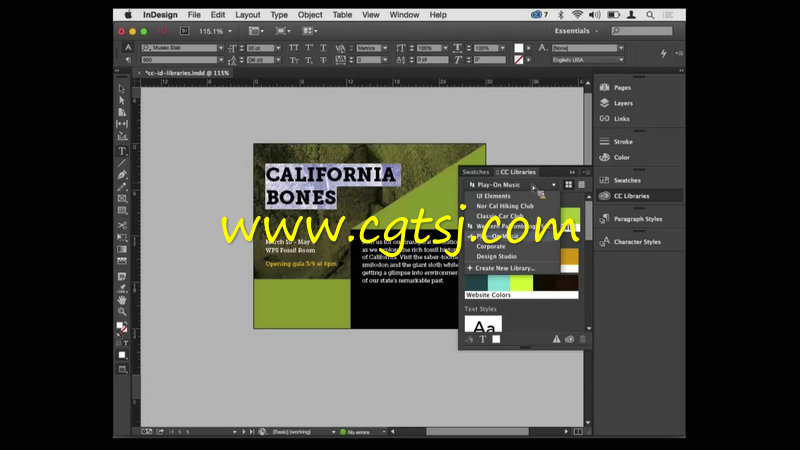Switch CC Libraries to icon grid view
Viewport: 800px width, 450px height.
(568, 185)
